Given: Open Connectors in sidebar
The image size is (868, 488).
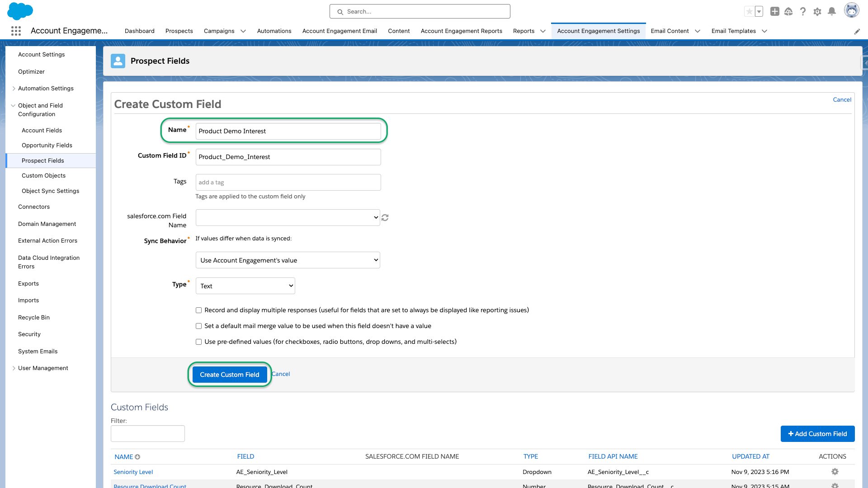Looking at the screenshot, I should coord(34,207).
